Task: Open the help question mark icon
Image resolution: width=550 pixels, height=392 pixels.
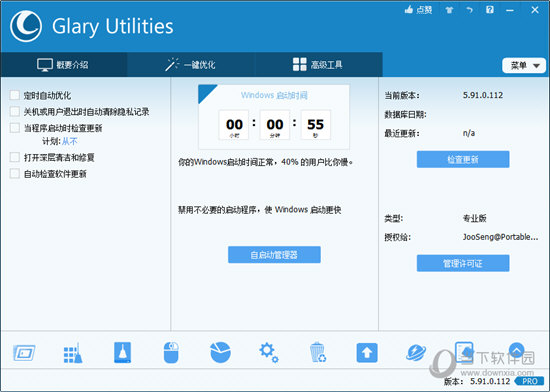Action: (490, 10)
